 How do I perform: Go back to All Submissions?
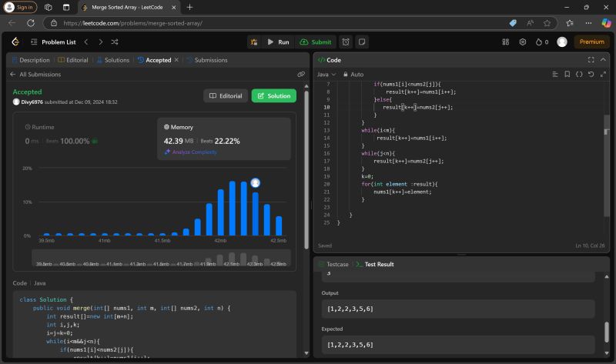tap(35, 74)
